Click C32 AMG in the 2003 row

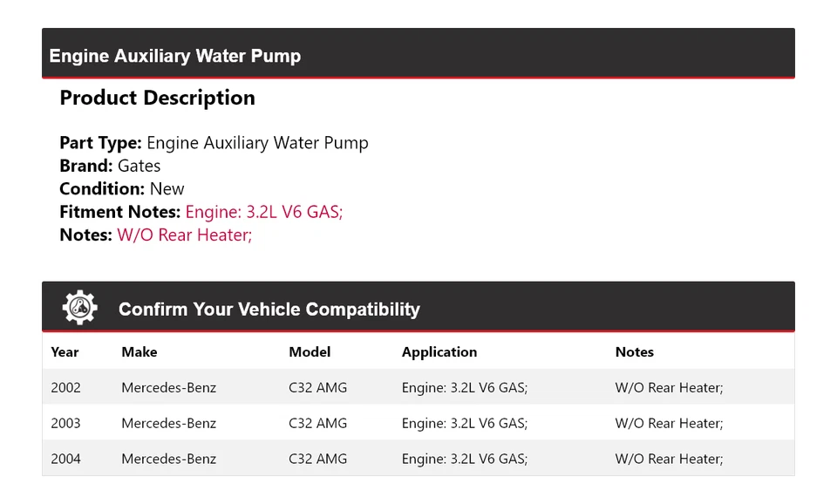[317, 424]
